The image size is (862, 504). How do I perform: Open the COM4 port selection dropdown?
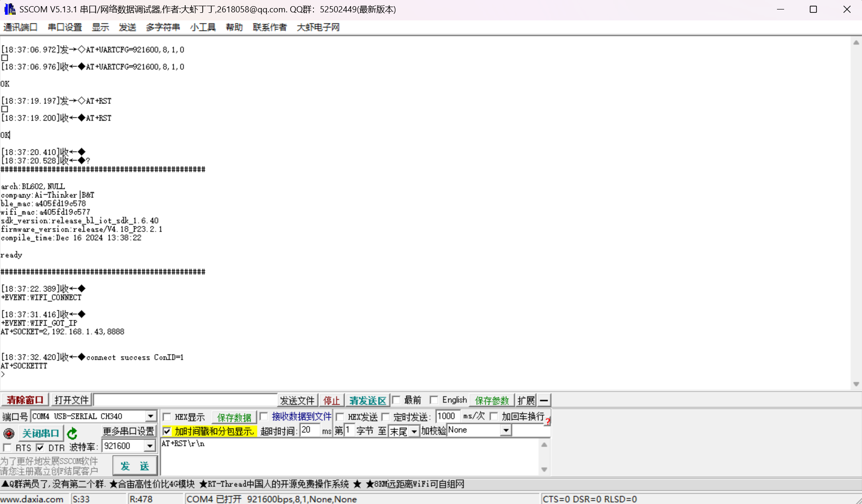(151, 416)
